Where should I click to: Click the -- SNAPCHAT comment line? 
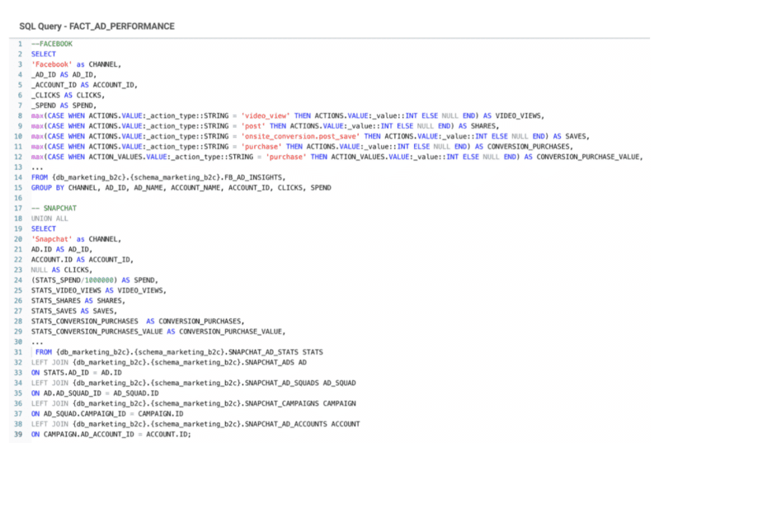click(53, 208)
